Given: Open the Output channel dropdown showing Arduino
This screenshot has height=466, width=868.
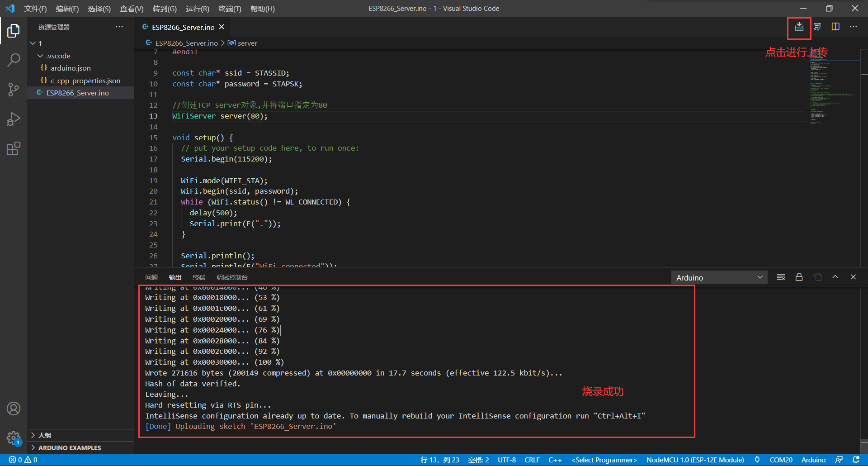Looking at the screenshot, I should (719, 278).
